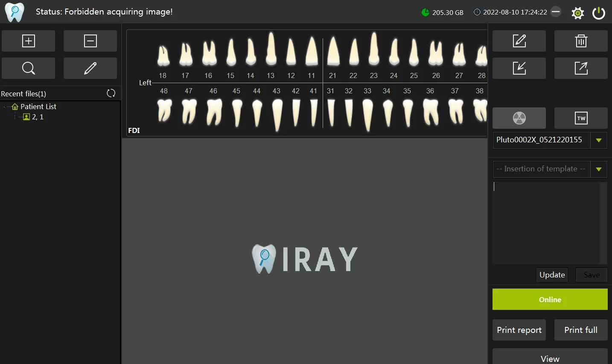Collapse the Patient List tree node
This screenshot has width=612, height=364.
point(4,107)
